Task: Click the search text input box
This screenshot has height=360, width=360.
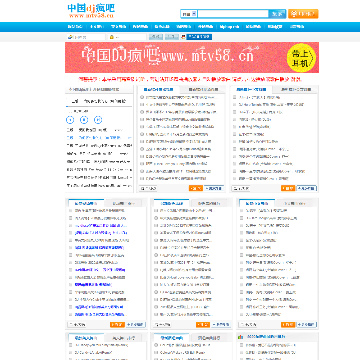Action: (233, 14)
